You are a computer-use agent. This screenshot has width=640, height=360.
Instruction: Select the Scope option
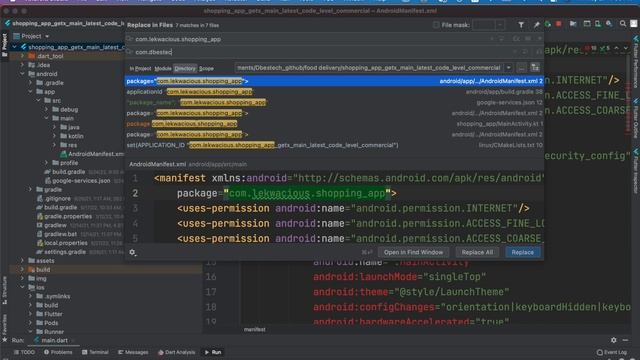click(206, 69)
